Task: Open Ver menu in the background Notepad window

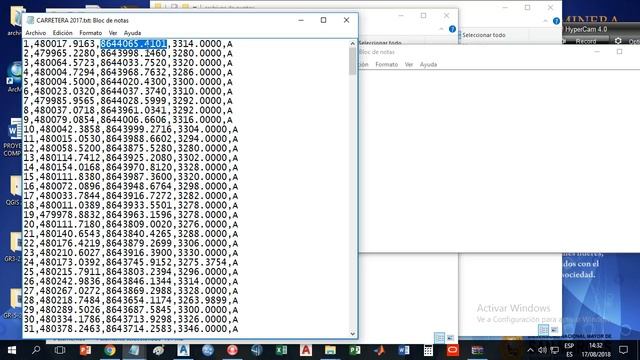Action: [409, 64]
